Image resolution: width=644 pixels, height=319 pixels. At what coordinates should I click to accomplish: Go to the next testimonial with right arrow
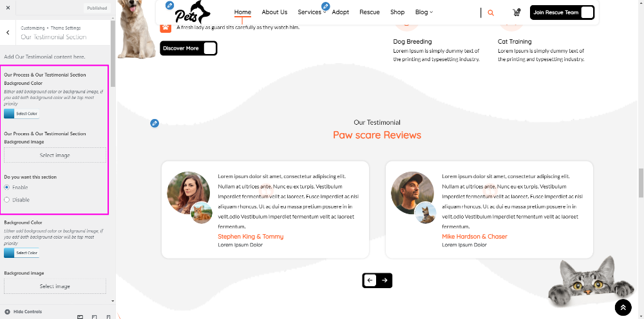(x=384, y=280)
